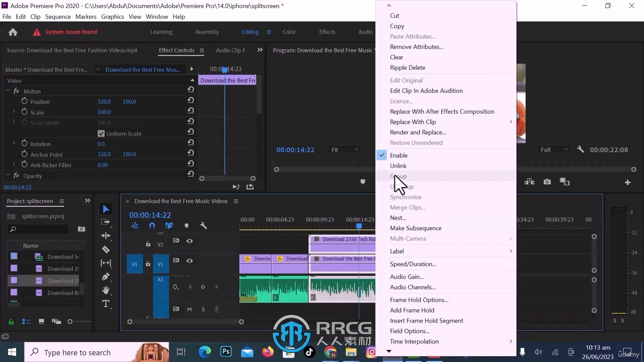Select the Slip tool

[x=106, y=263]
